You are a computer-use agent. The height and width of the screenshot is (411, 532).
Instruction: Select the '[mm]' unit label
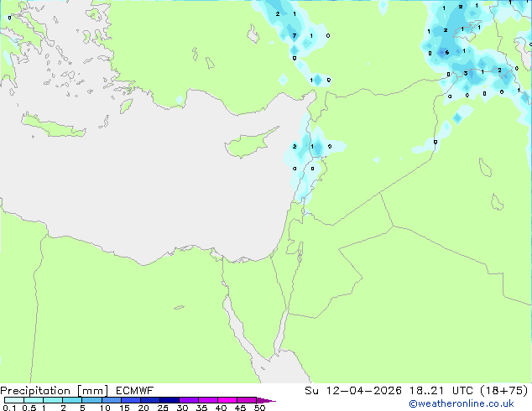[92, 391]
